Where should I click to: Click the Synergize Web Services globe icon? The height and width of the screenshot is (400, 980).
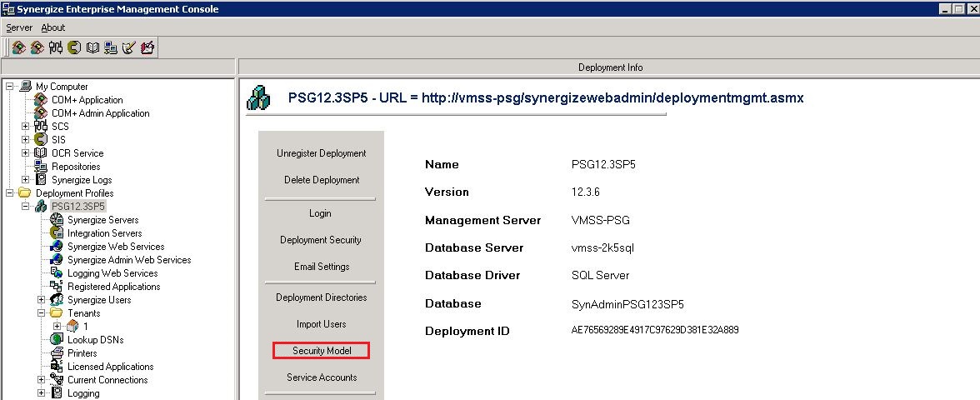coord(57,247)
